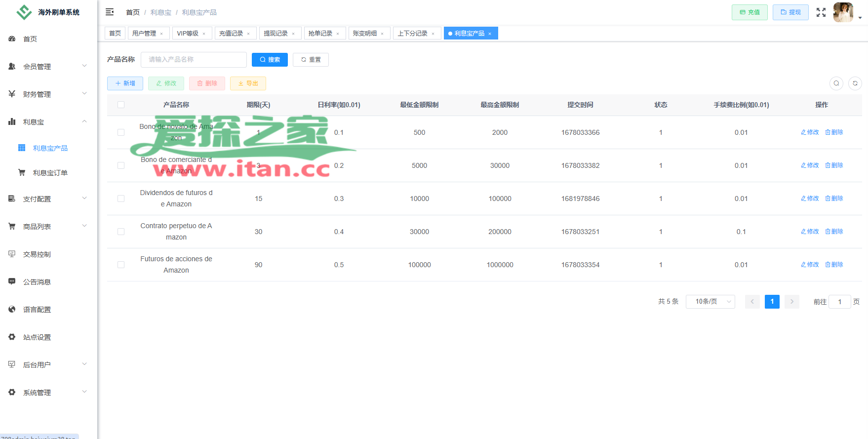Select all rows with header checkbox
Image resolution: width=868 pixels, height=439 pixels.
click(121, 105)
